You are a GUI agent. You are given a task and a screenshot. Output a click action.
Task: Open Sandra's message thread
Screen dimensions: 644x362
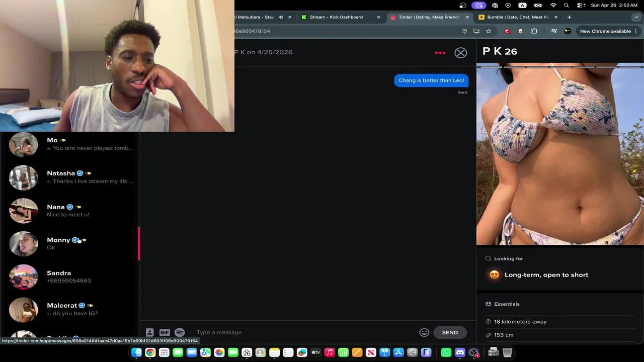click(x=70, y=277)
